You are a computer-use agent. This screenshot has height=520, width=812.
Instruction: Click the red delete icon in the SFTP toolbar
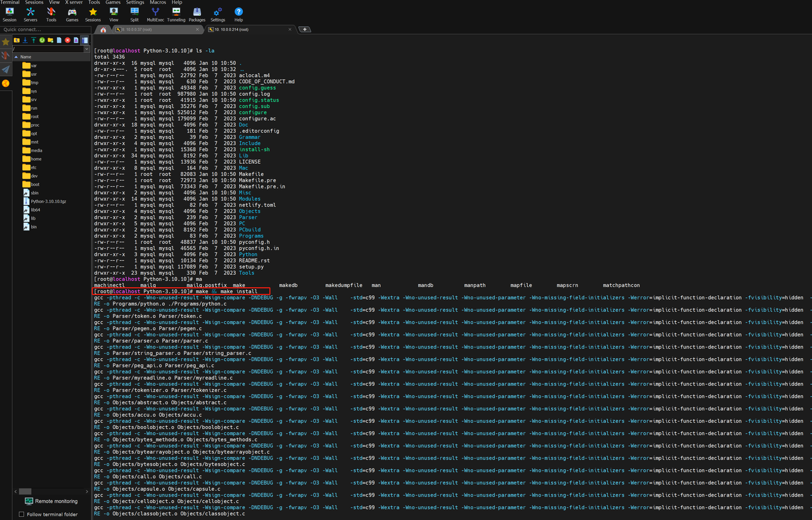pyautogui.click(x=67, y=40)
